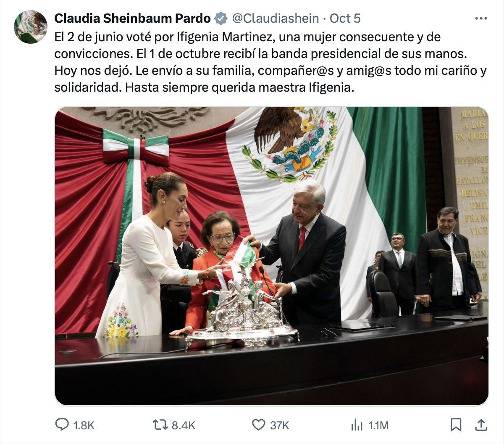
Task: Like the post with the heart icon
Action: (258, 425)
